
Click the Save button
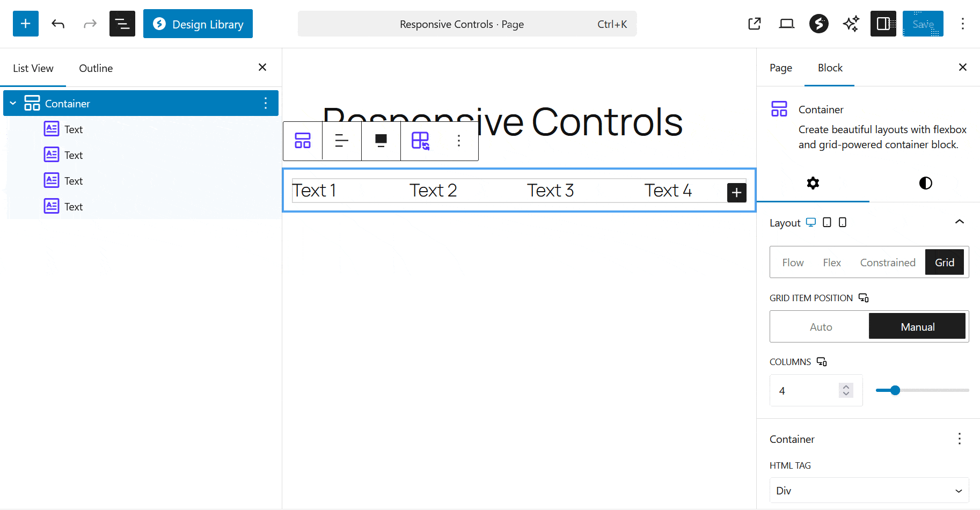tap(923, 24)
